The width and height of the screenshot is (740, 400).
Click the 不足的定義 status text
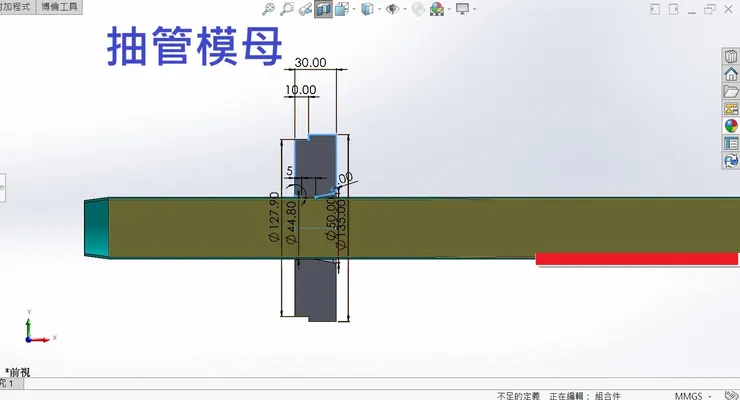click(518, 396)
